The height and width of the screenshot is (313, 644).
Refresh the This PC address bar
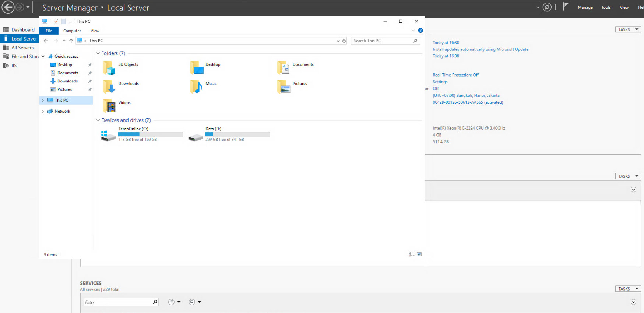click(344, 41)
